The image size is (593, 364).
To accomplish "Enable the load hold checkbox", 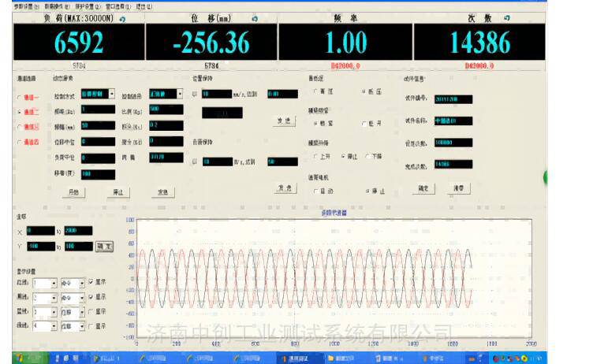I will click(195, 162).
